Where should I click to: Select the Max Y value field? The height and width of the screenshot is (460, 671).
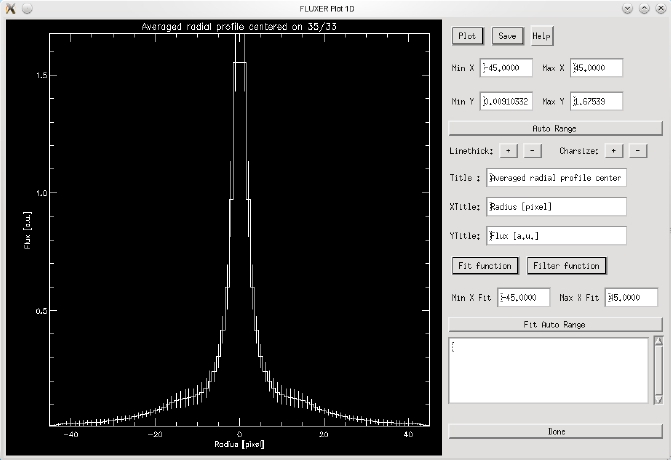(x=596, y=101)
